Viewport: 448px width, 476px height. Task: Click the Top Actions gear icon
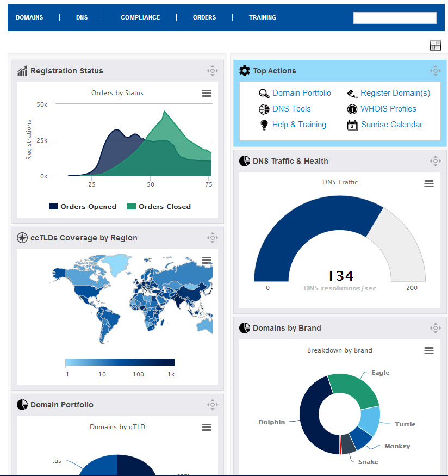pyautogui.click(x=245, y=71)
